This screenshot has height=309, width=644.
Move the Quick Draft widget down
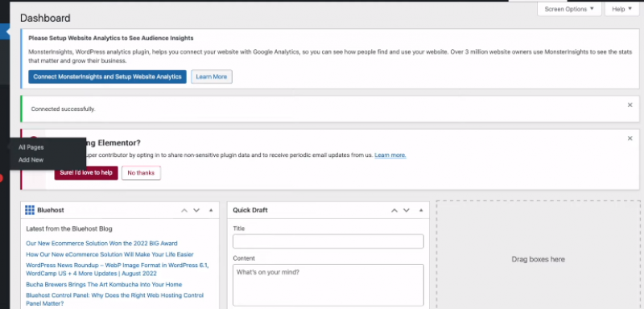point(407,211)
